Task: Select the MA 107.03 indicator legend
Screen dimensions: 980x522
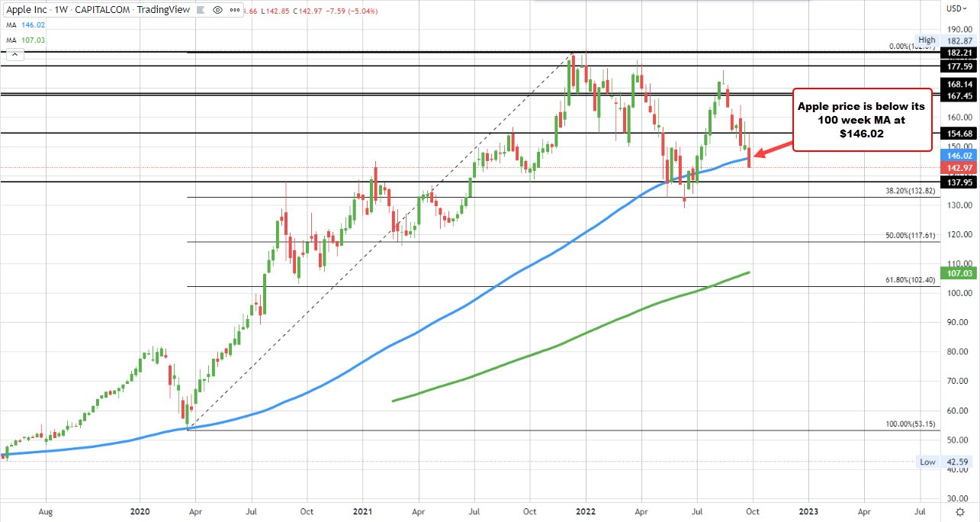Action: (24, 40)
